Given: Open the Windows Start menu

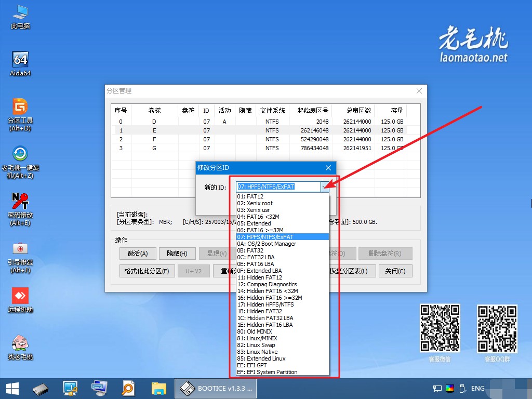Looking at the screenshot, I should click(12, 389).
